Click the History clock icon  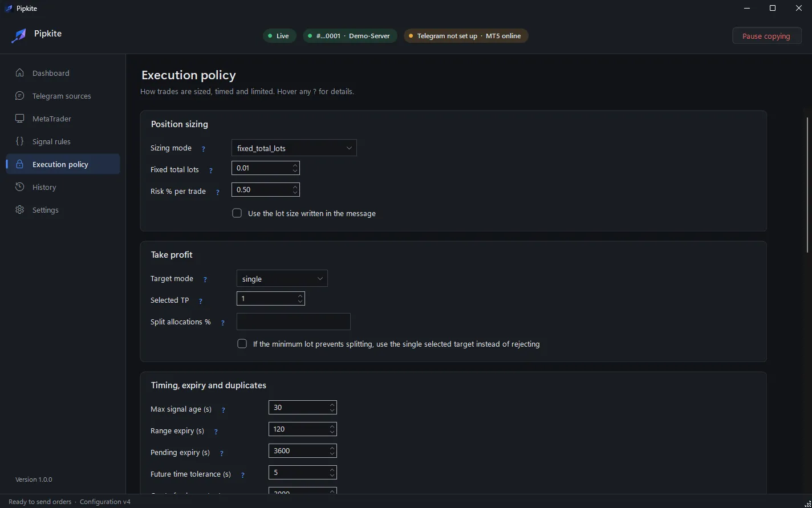point(20,187)
